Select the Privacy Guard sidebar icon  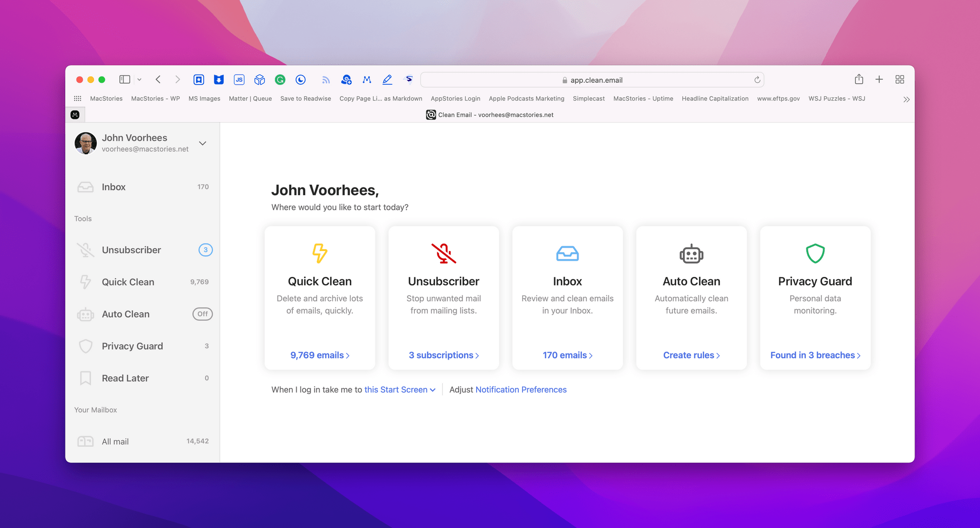click(85, 346)
